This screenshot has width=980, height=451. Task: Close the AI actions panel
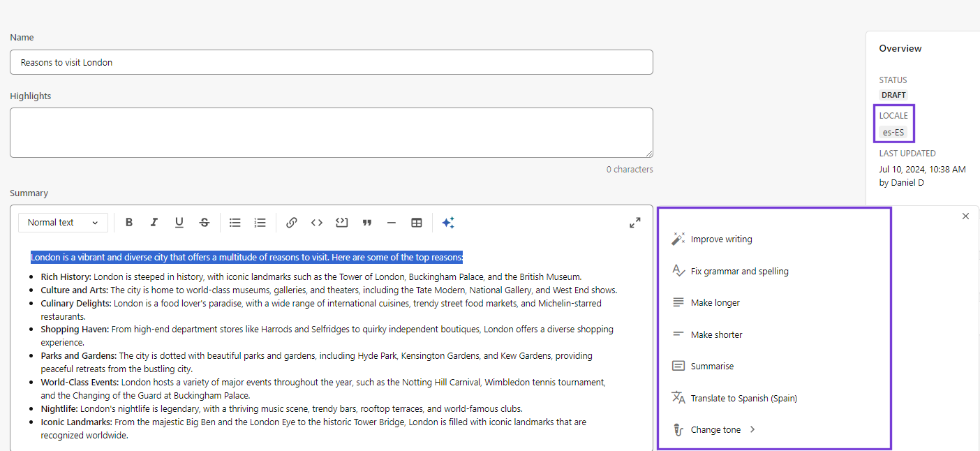tap(965, 216)
